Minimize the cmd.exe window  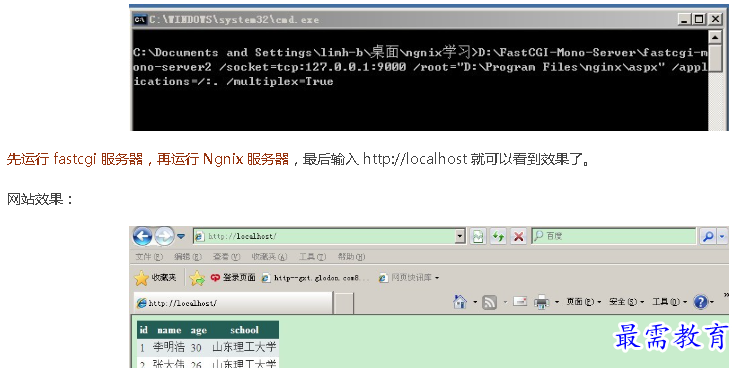tap(685, 19)
